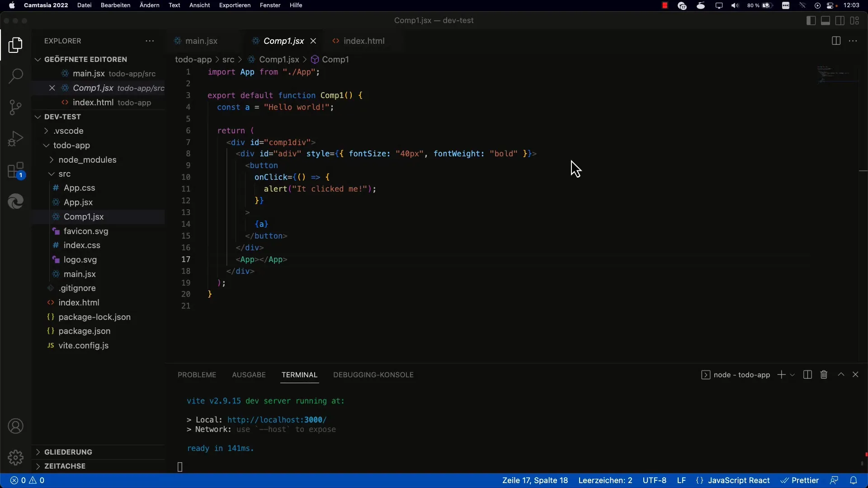The height and width of the screenshot is (488, 868).
Task: Change encoding via UTF-8 status item
Action: pos(655,480)
